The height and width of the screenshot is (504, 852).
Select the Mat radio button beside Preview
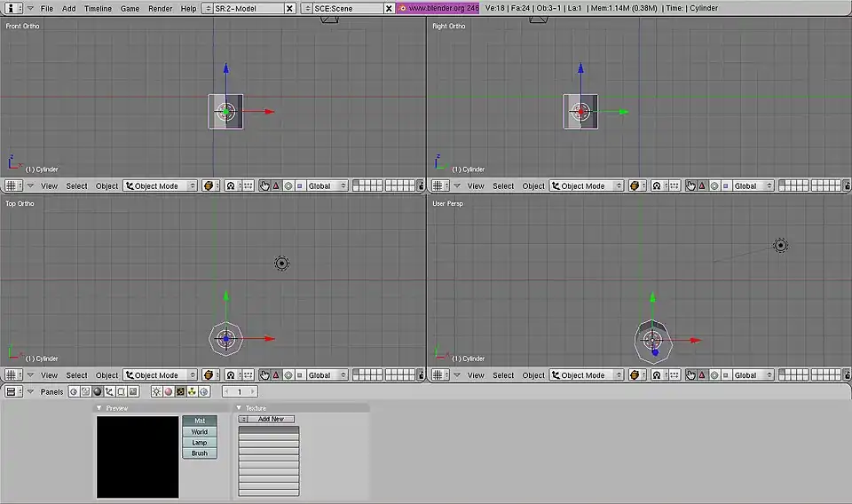pos(200,421)
